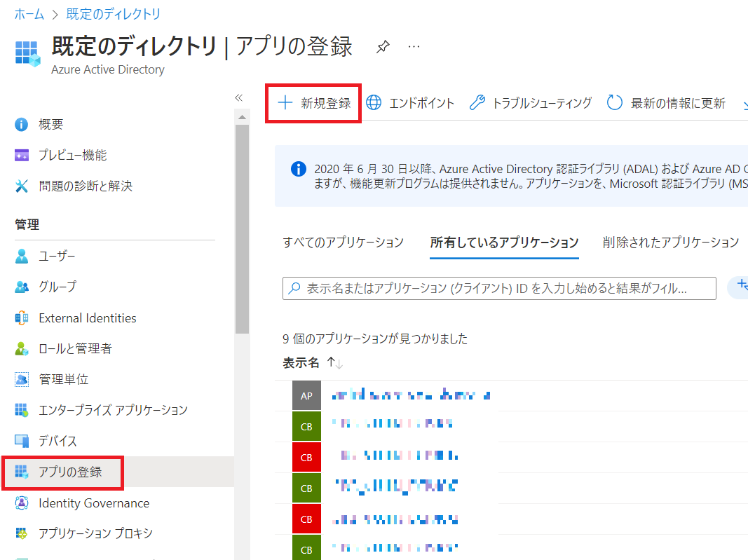Open エンドポイント globe icon
The height and width of the screenshot is (560, 748).
374,103
